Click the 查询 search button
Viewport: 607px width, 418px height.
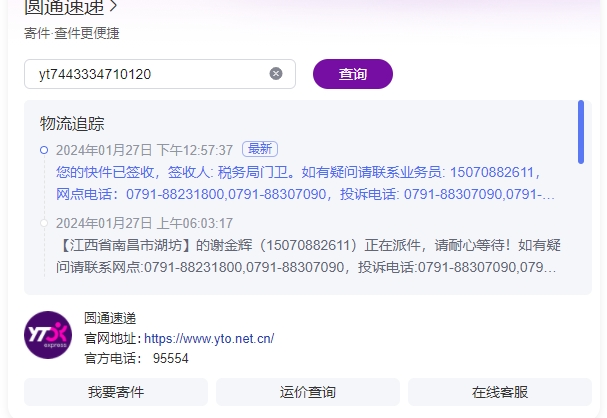(x=353, y=74)
